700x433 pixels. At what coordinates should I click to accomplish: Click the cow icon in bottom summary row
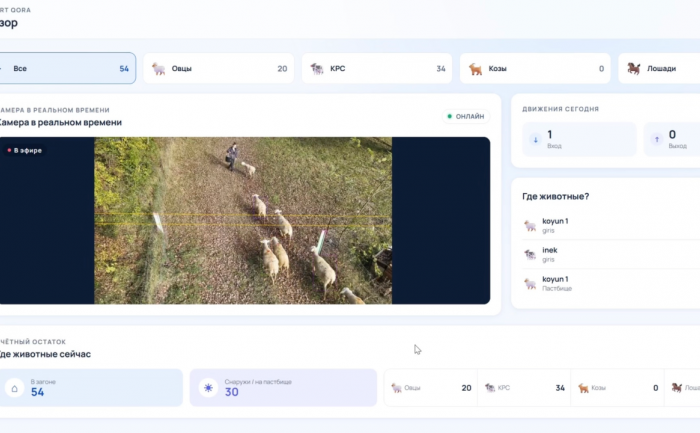click(x=490, y=388)
